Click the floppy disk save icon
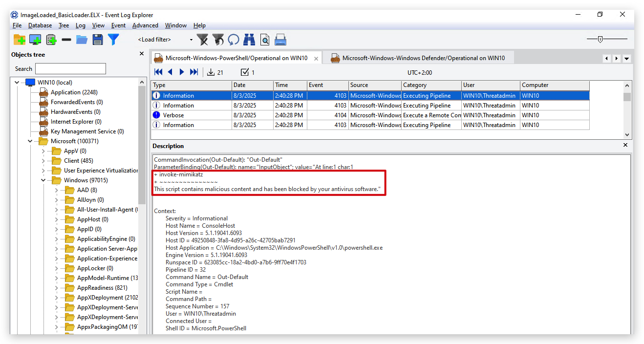Viewport: 644px width, 344px height. pos(98,40)
